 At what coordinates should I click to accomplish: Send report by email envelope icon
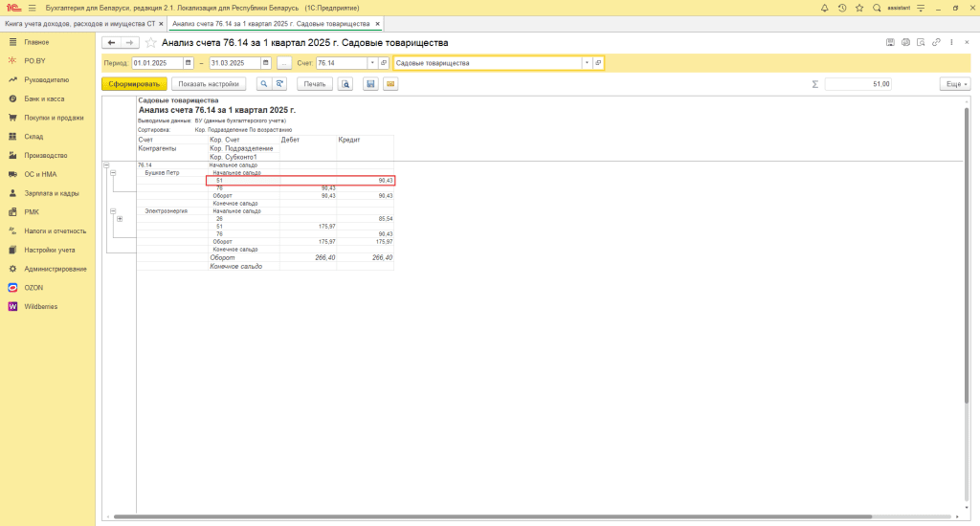(390, 84)
